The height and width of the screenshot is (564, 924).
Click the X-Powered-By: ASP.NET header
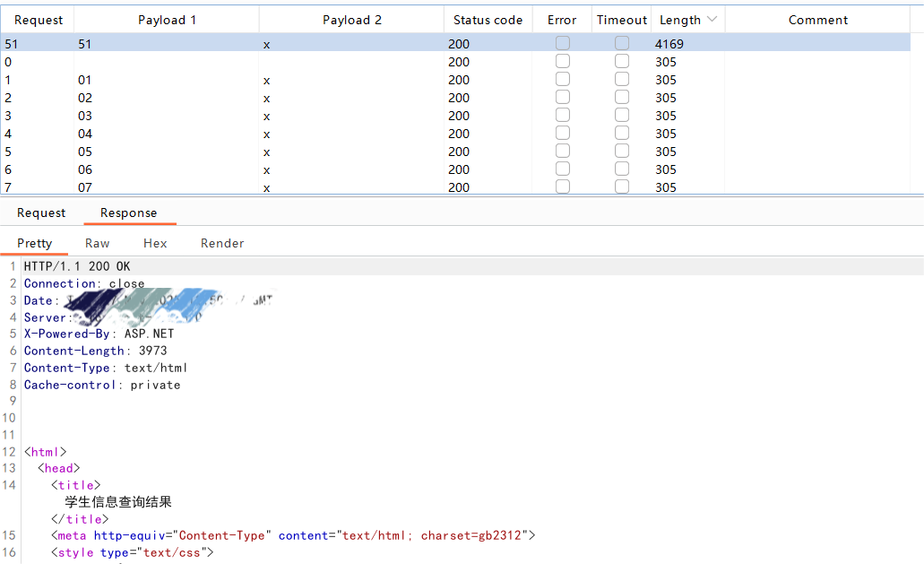(x=99, y=334)
